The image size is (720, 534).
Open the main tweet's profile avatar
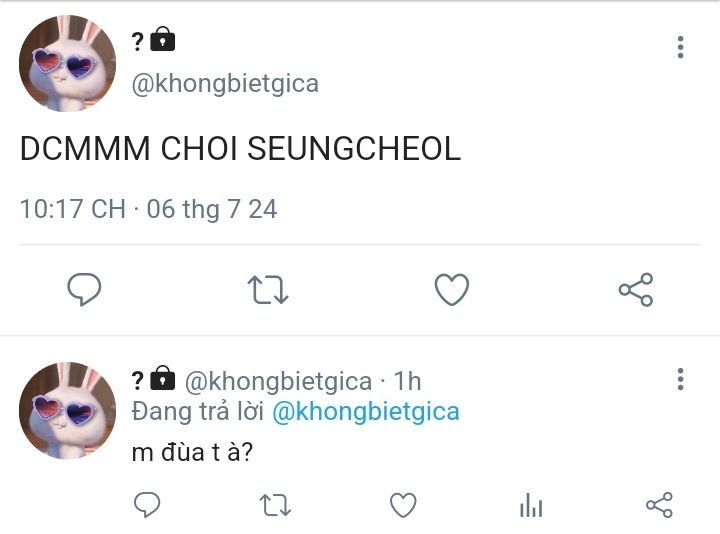pyautogui.click(x=67, y=64)
